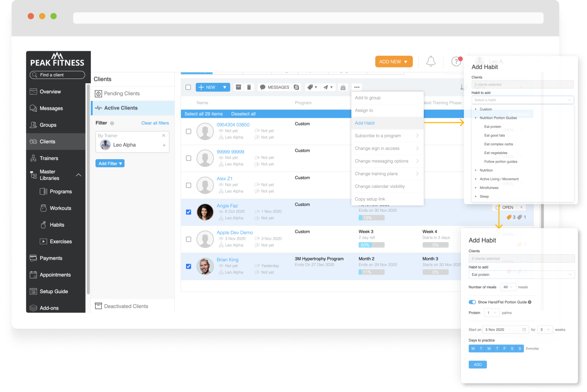
Task: Click the notification bell icon
Action: (431, 62)
